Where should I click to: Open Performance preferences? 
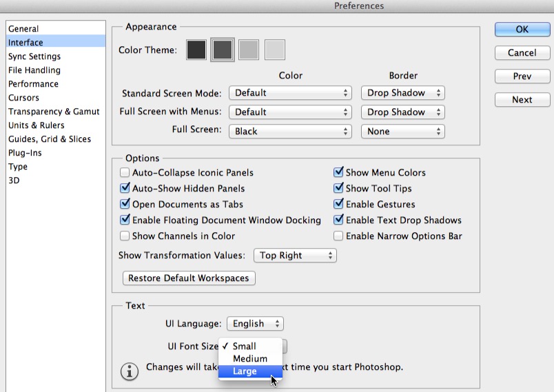coord(56,83)
